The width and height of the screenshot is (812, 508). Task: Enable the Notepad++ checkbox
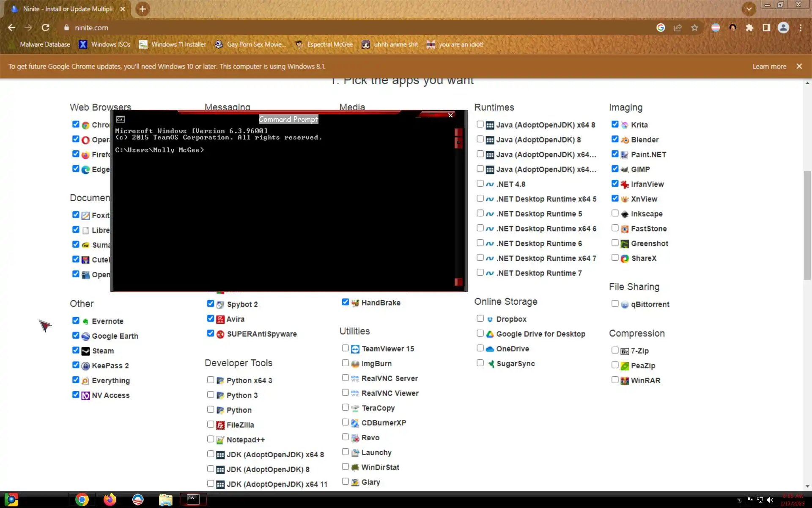(211, 439)
